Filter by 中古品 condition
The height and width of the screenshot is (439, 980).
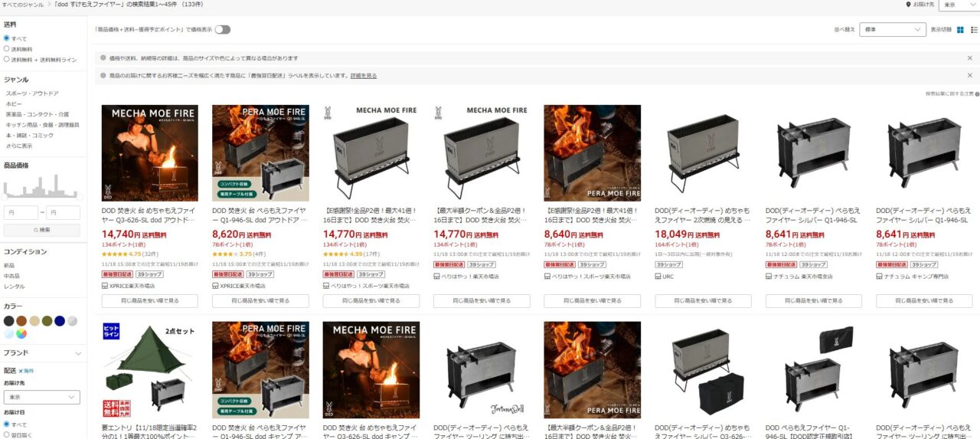tap(11, 276)
